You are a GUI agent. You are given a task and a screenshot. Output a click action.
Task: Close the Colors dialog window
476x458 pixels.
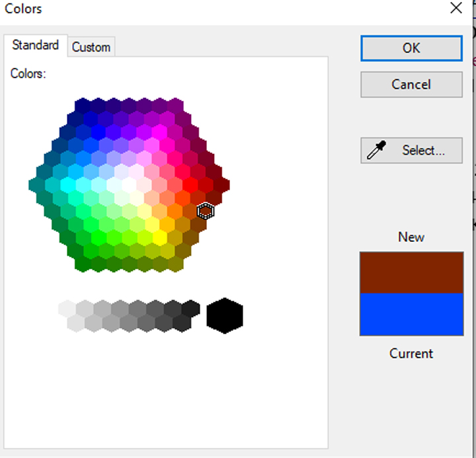(456, 9)
